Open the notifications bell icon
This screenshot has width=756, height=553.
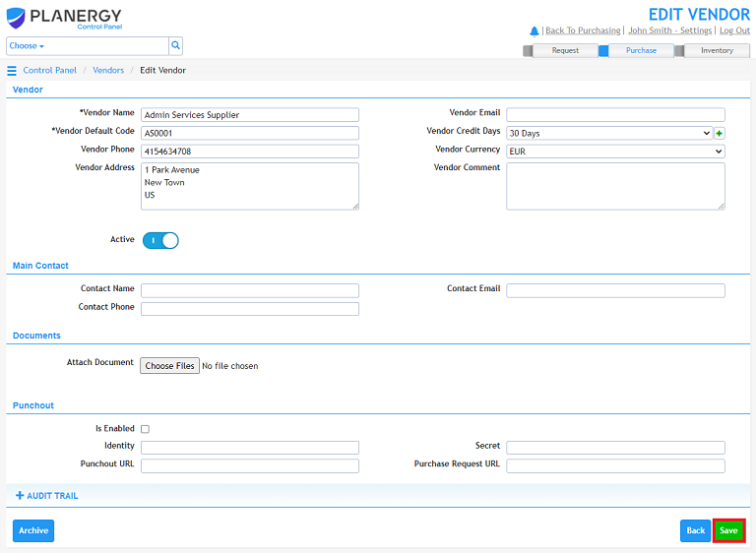pos(534,31)
